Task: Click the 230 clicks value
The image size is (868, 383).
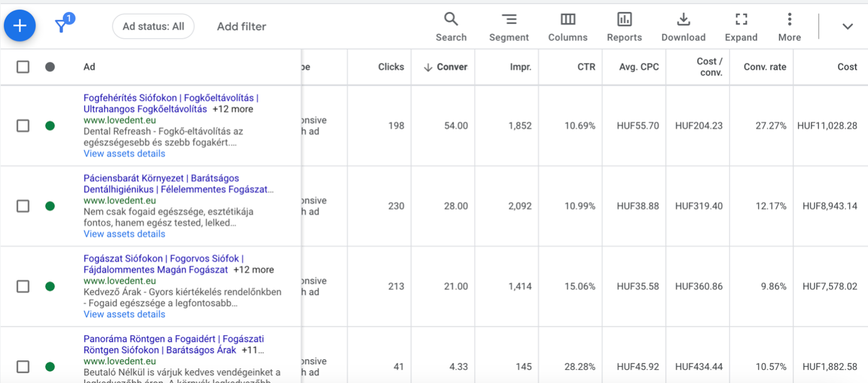Action: tap(396, 206)
